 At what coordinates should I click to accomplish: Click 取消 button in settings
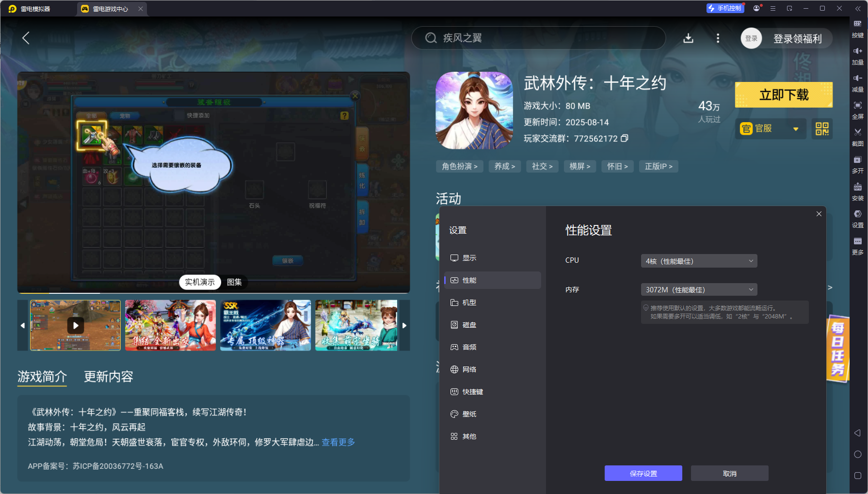[729, 473]
